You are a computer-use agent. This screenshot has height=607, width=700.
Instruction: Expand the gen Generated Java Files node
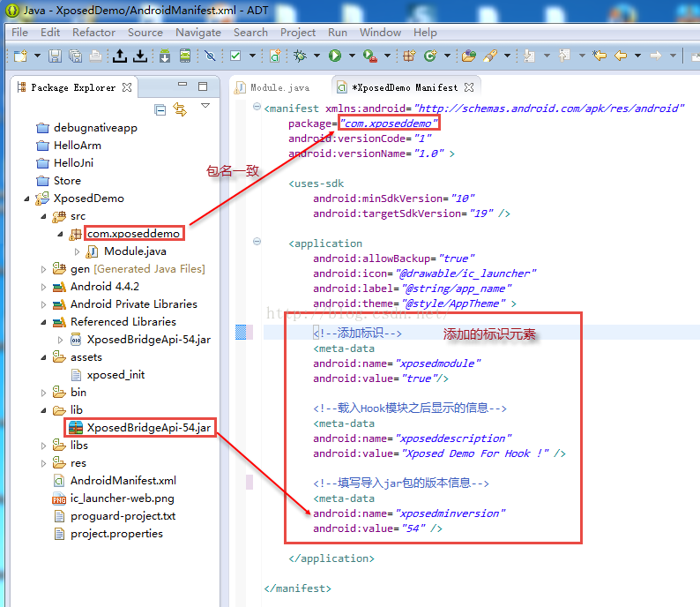pos(43,269)
